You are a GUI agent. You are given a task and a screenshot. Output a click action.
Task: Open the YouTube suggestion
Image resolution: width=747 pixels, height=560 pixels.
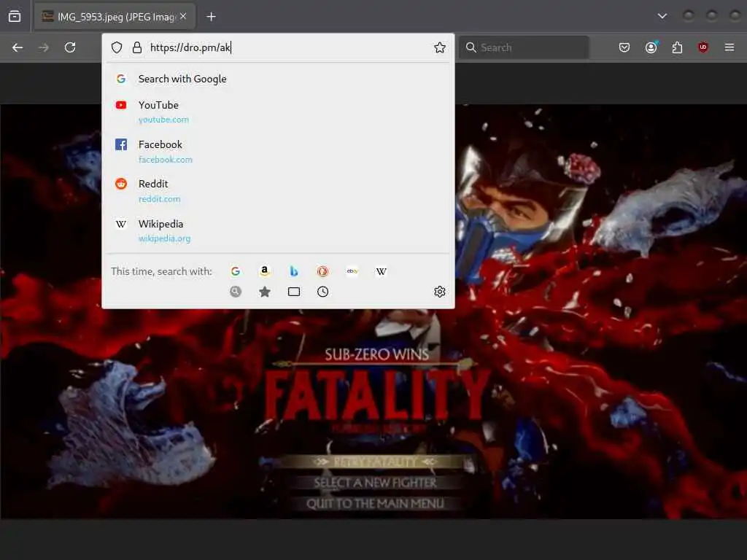click(278, 112)
